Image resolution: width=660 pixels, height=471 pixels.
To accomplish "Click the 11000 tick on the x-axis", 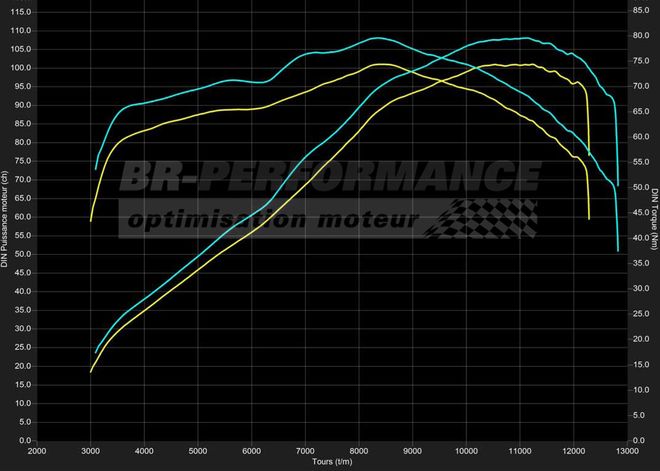I will pyautogui.click(x=519, y=451).
